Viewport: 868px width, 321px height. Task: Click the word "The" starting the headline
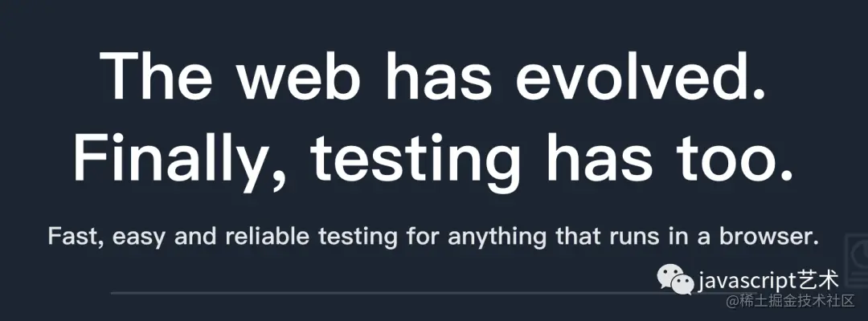click(156, 75)
